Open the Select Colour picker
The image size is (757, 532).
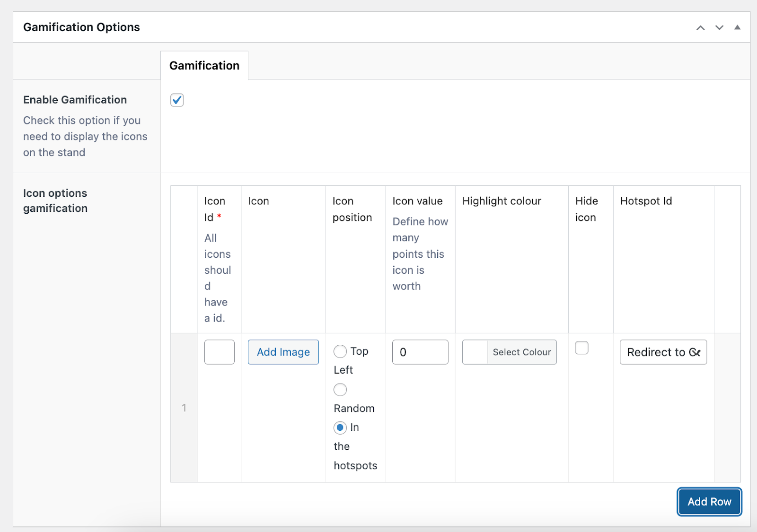(522, 352)
